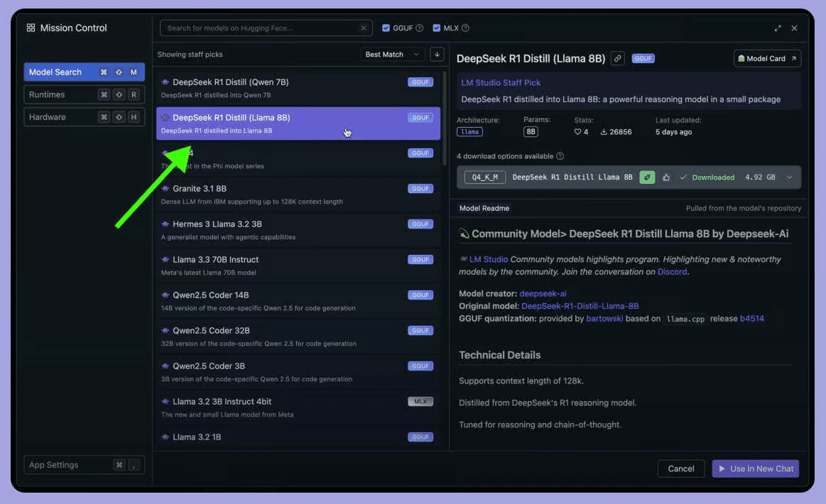826x504 pixels.
Task: Select Hermes 3 Llama 3.2 3B model
Action: [298, 230]
